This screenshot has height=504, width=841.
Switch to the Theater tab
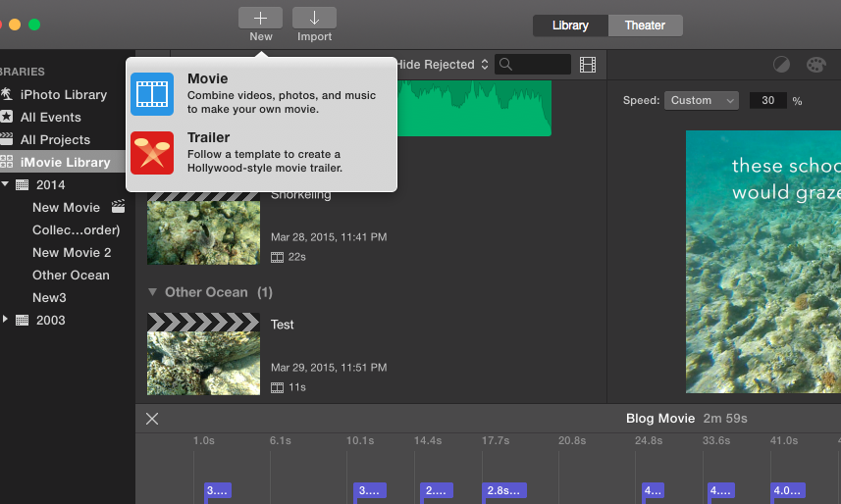pyautogui.click(x=645, y=25)
